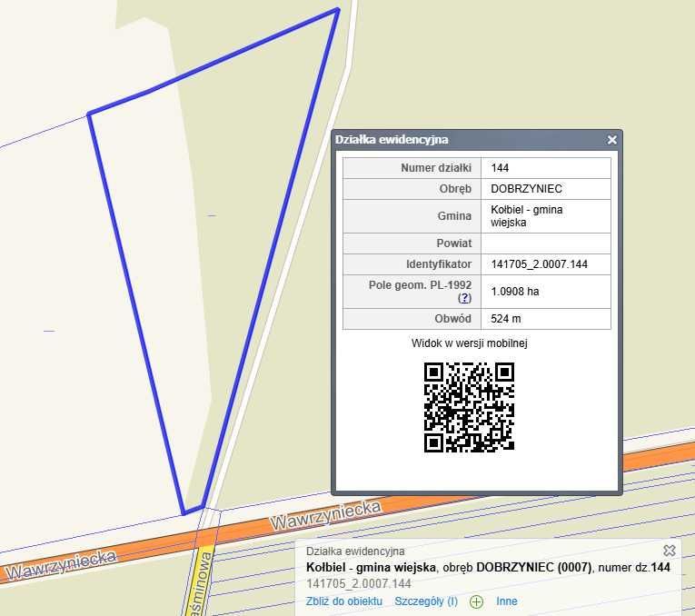695x616 pixels.
Task: Click the 'Pole geom. PL-1992' label
Action: pyautogui.click(x=420, y=285)
